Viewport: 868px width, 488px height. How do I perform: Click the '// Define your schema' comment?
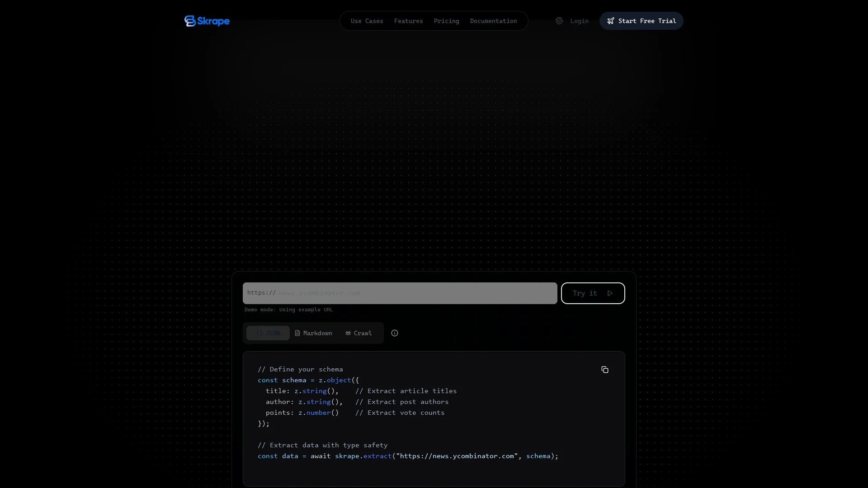[300, 369]
